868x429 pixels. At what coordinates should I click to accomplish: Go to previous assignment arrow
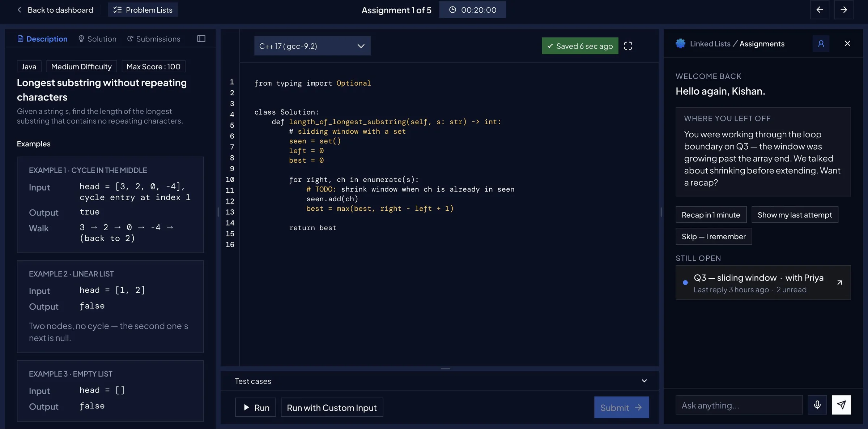[820, 10]
